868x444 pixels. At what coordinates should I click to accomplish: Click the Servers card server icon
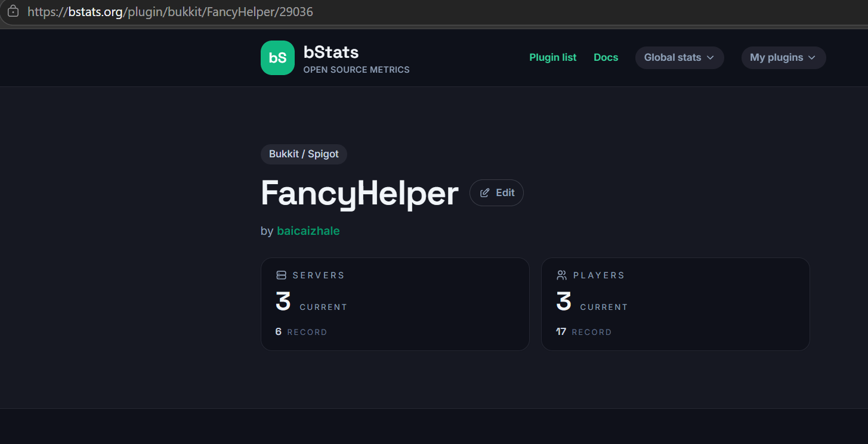[x=282, y=275]
